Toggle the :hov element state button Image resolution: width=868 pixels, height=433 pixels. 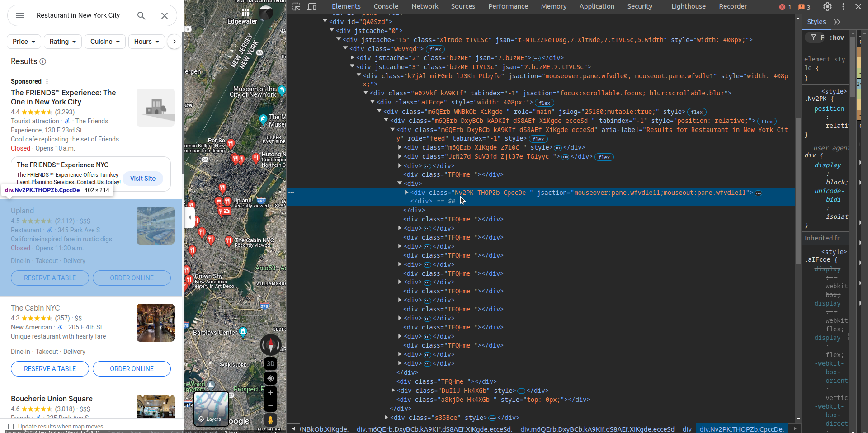pyautogui.click(x=837, y=38)
